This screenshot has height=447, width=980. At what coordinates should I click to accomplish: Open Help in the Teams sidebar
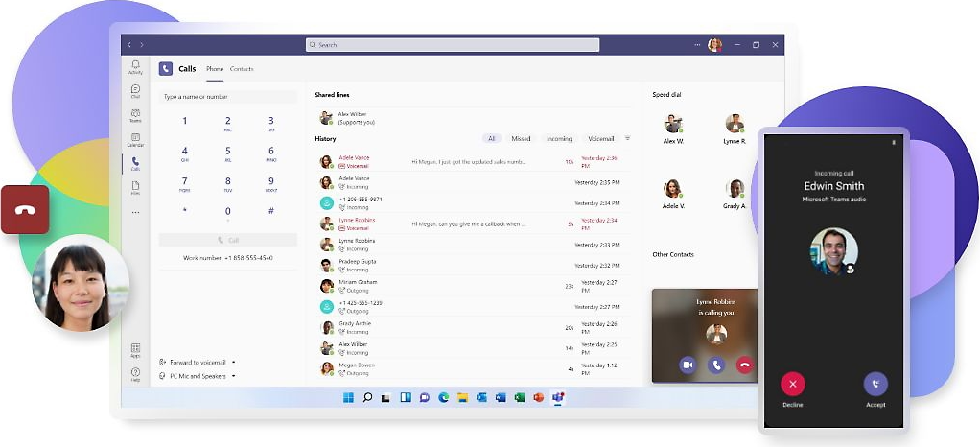[x=135, y=374]
